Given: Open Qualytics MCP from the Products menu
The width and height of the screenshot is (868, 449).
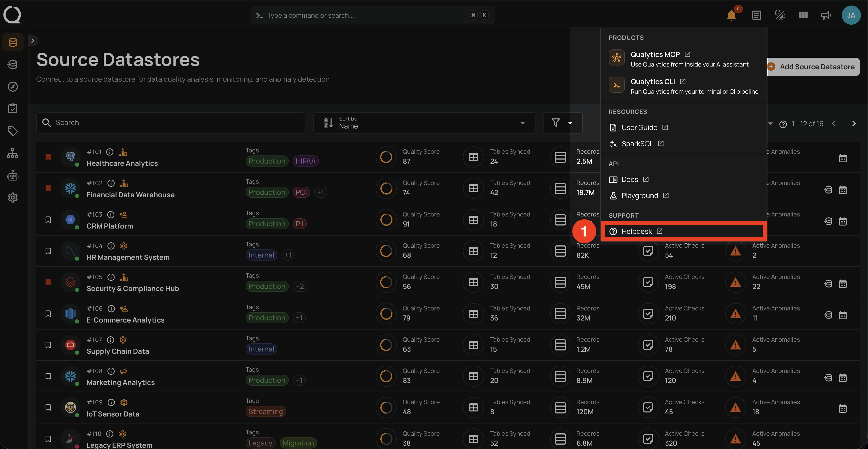Looking at the screenshot, I should pyautogui.click(x=683, y=59).
